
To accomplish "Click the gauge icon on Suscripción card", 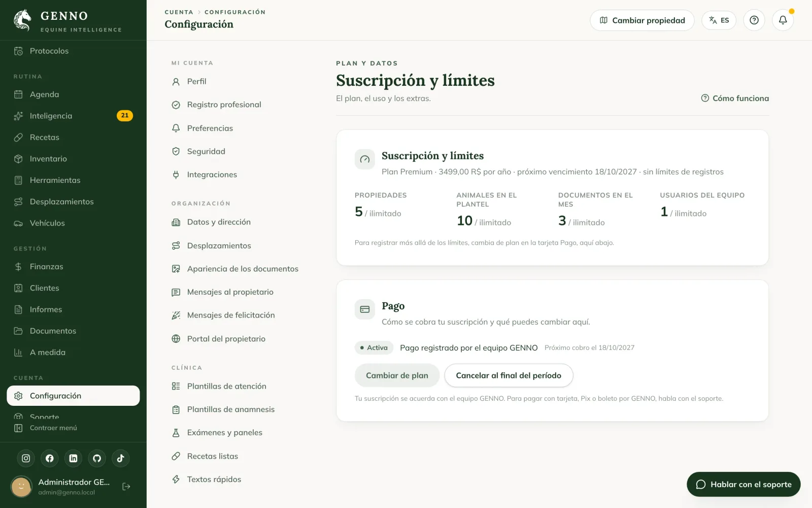I will (x=364, y=159).
